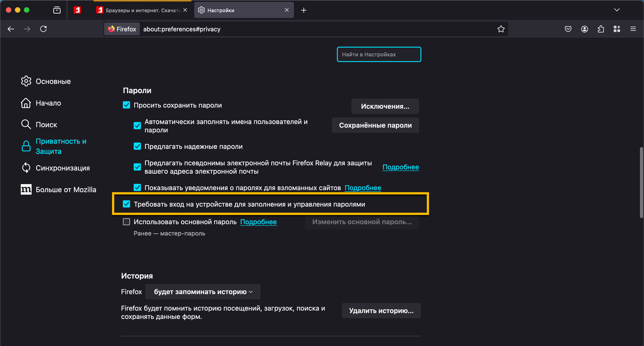Open the Pocket save icon
This screenshot has width=644, height=346.
pos(568,29)
